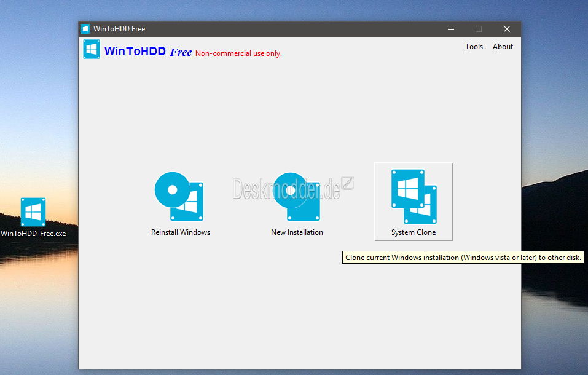Viewport: 588px width, 375px height.
Task: Click the "System Clone" label
Action: point(414,232)
